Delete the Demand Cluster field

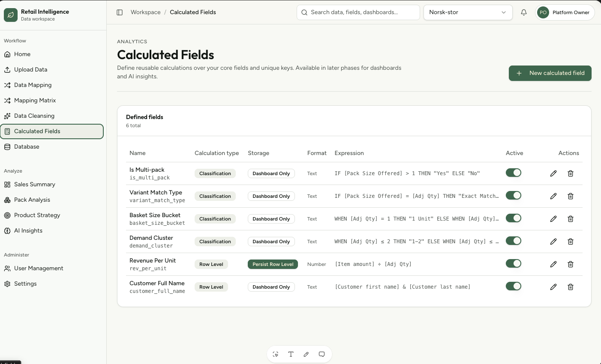click(x=571, y=242)
